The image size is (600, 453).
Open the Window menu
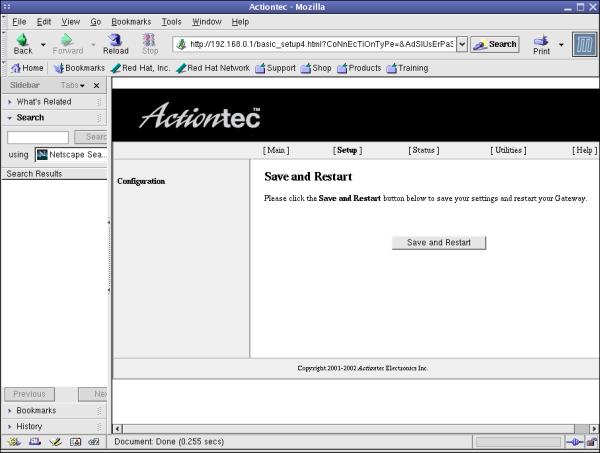pyautogui.click(x=207, y=22)
